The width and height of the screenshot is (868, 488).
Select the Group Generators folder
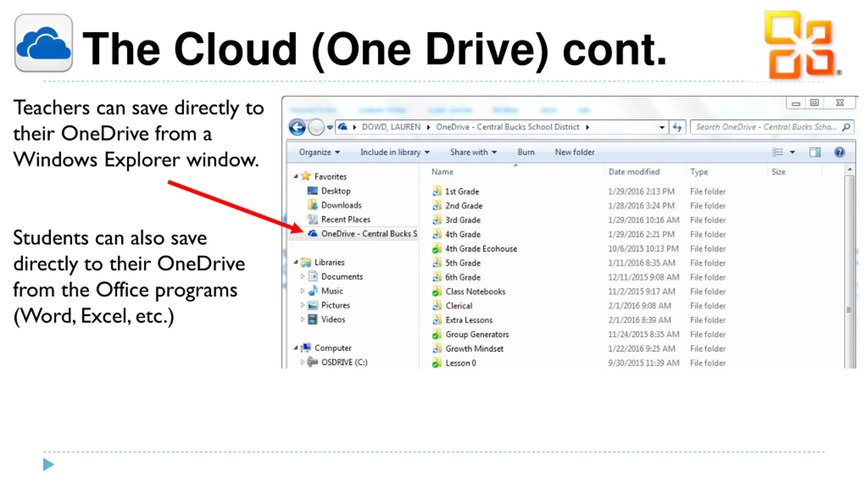(x=477, y=334)
